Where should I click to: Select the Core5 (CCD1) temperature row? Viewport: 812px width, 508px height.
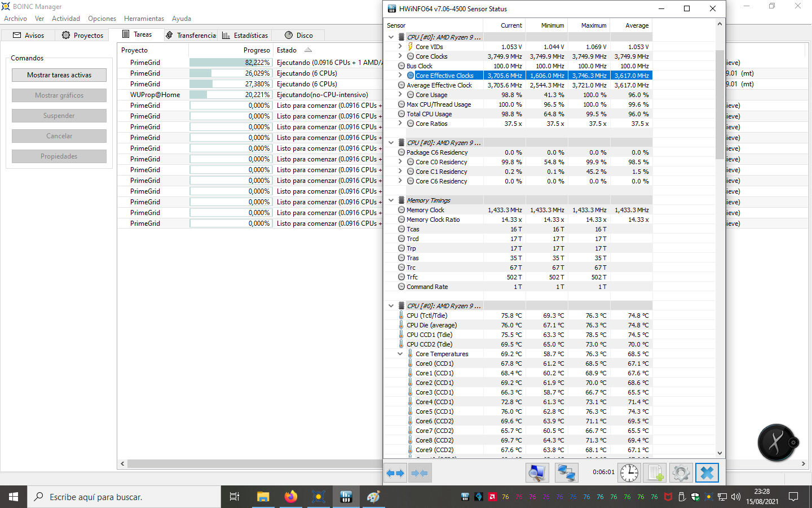(518, 411)
